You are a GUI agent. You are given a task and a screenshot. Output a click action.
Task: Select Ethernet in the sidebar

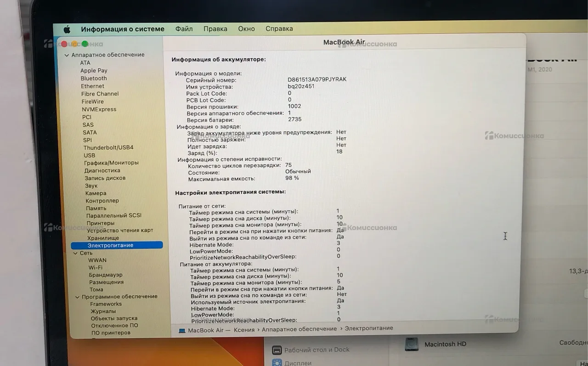pos(92,86)
